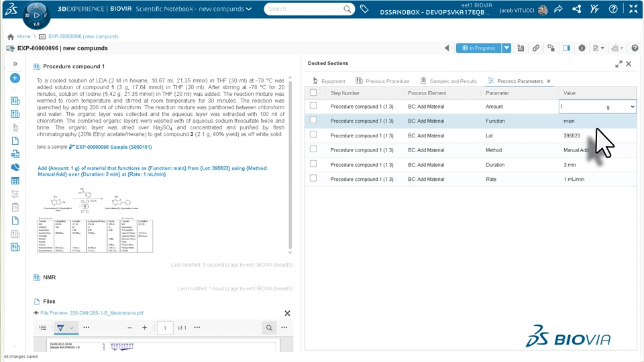Click the back triangle before In Progress
The width and height of the screenshot is (644, 362).
(447, 48)
